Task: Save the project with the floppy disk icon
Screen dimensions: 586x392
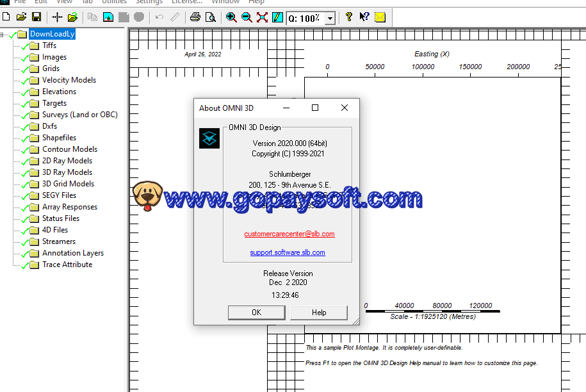Action: coord(37,17)
